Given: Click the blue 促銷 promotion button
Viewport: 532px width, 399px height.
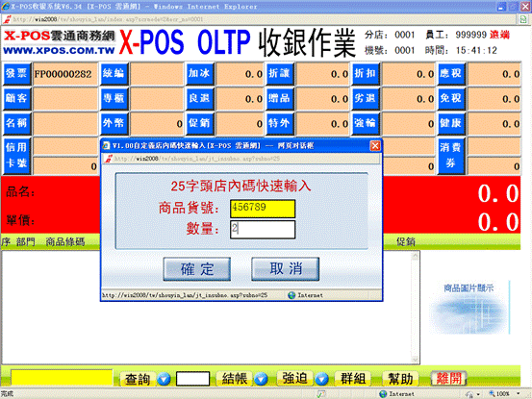Looking at the screenshot, I should pos(199,123).
